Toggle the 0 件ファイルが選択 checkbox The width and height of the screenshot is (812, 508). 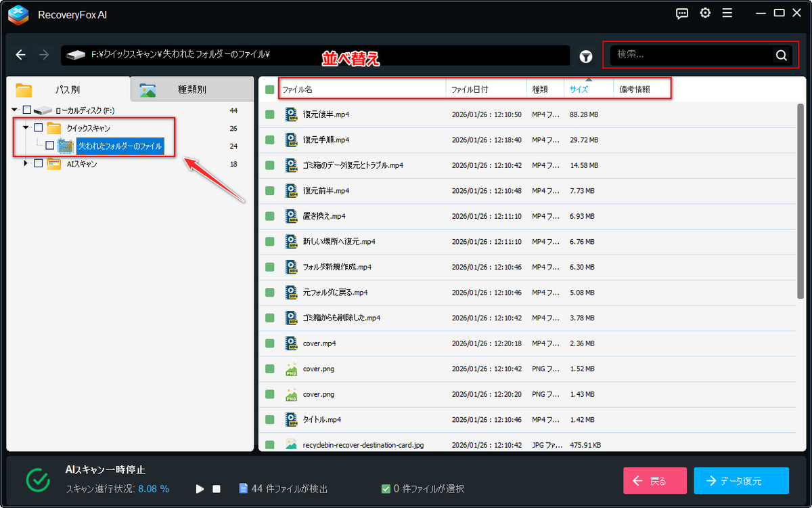tap(386, 488)
